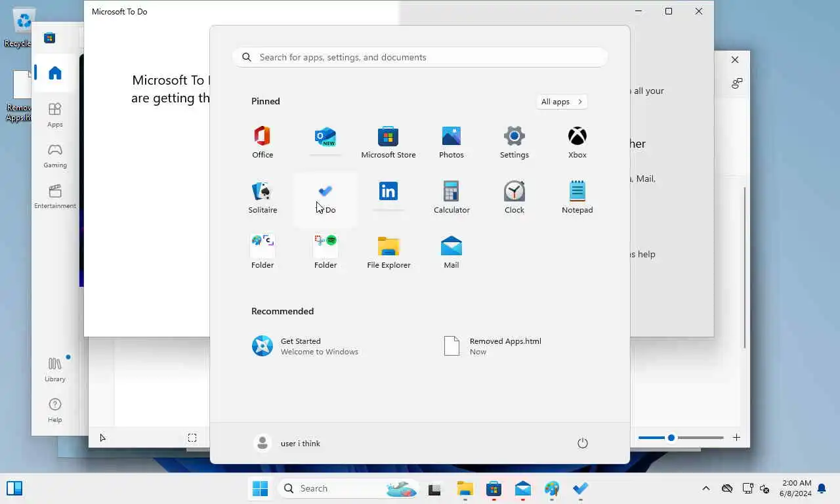
Task: Open Entertainment in the Store sidebar
Action: [x=55, y=196]
